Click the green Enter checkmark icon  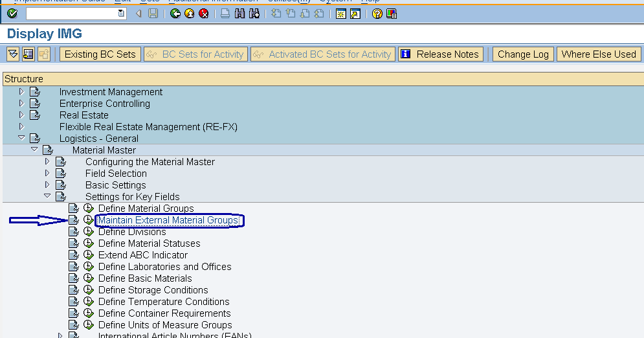point(12,14)
